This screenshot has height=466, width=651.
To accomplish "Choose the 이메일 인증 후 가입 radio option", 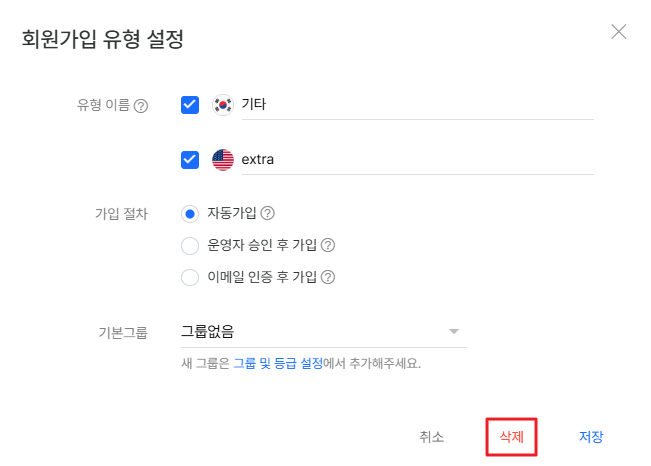I will coord(190,277).
